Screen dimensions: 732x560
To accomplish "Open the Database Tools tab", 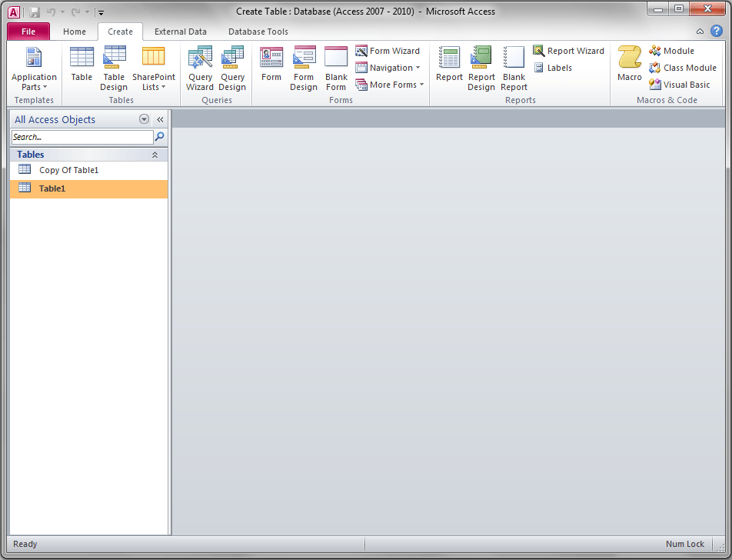I will pyautogui.click(x=258, y=32).
